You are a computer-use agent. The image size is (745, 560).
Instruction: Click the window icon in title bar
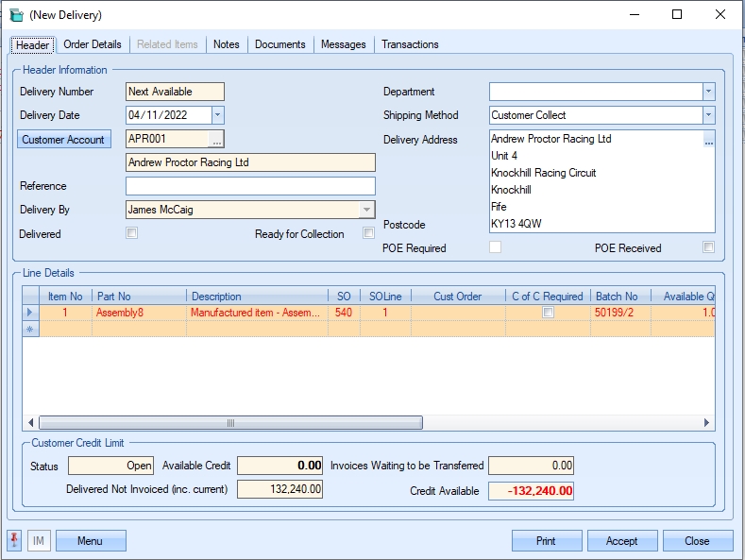[16, 15]
